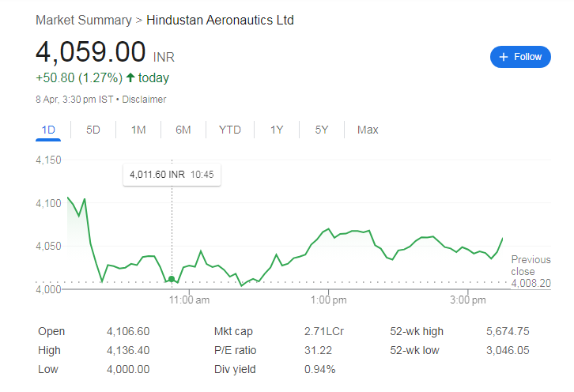Open the 1Y chart view
Screen dimensions: 574x392
pos(276,130)
